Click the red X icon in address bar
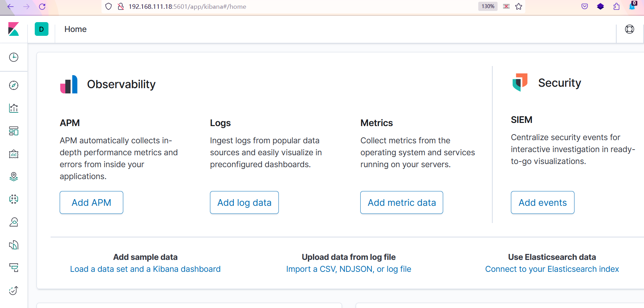This screenshot has height=308, width=644. 506,6
